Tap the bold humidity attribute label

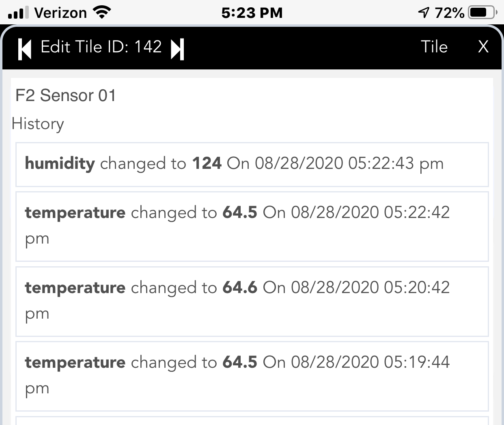60,164
